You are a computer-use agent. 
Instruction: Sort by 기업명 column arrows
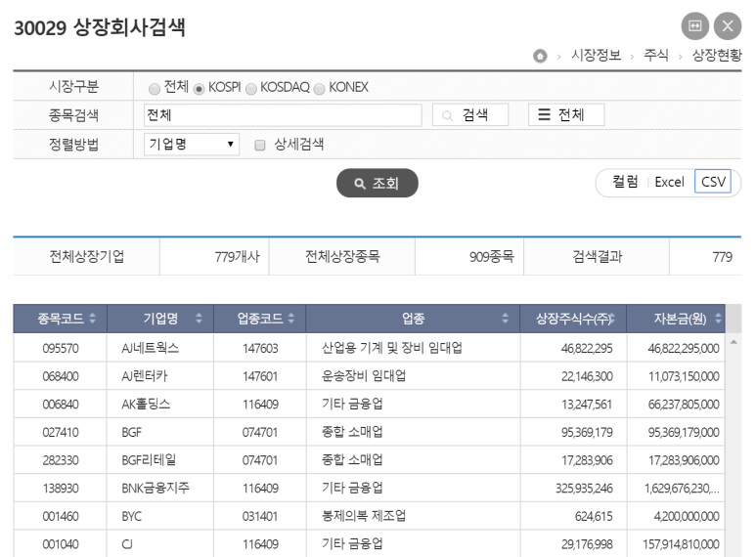click(199, 318)
